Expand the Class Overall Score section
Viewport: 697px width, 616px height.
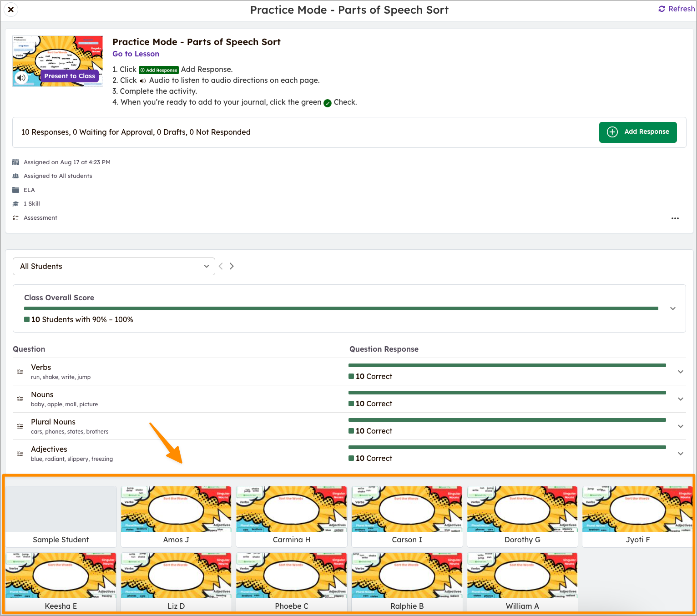(672, 308)
